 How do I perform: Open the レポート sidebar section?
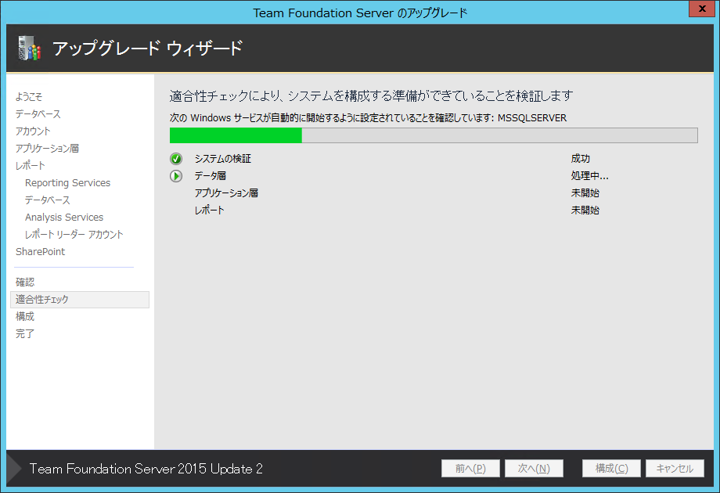click(x=30, y=165)
